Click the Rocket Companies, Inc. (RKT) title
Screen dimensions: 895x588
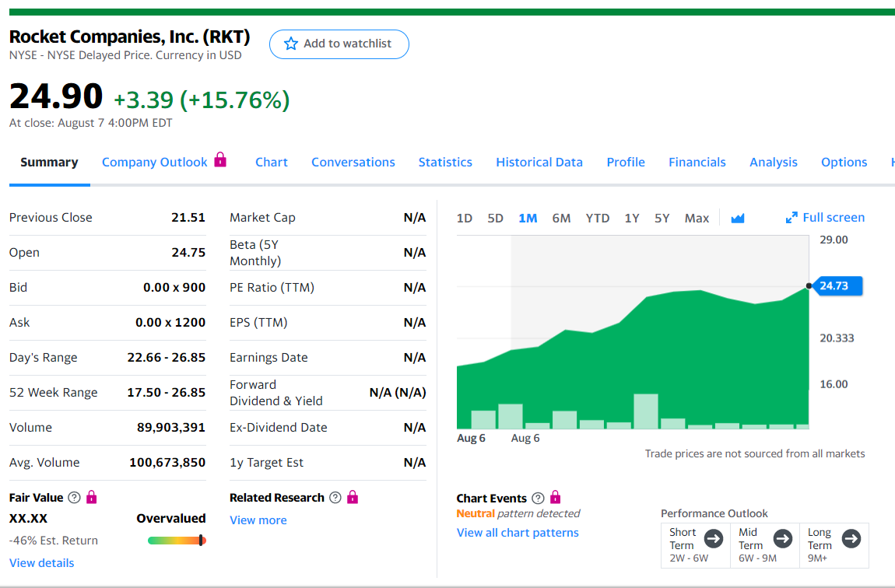129,37
